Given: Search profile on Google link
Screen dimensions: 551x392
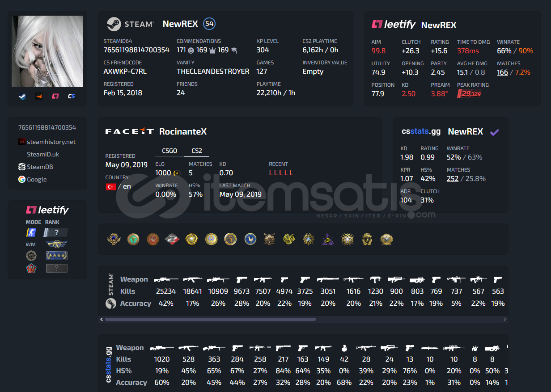Looking at the screenshot, I should 37,179.
